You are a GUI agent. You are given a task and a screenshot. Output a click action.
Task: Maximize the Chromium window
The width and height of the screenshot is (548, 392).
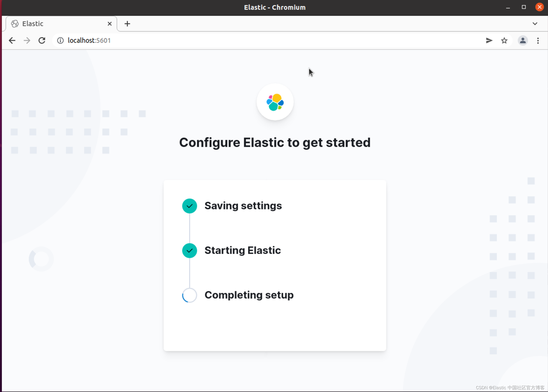point(524,7)
